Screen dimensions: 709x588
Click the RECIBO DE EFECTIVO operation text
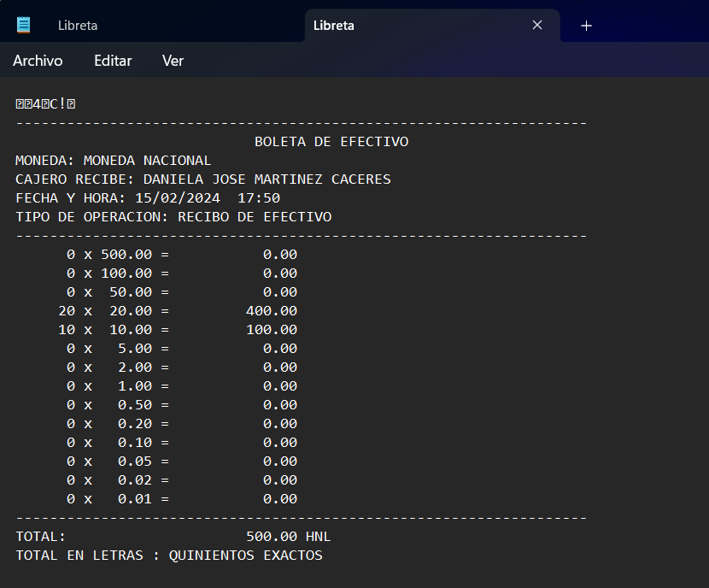[255, 217]
